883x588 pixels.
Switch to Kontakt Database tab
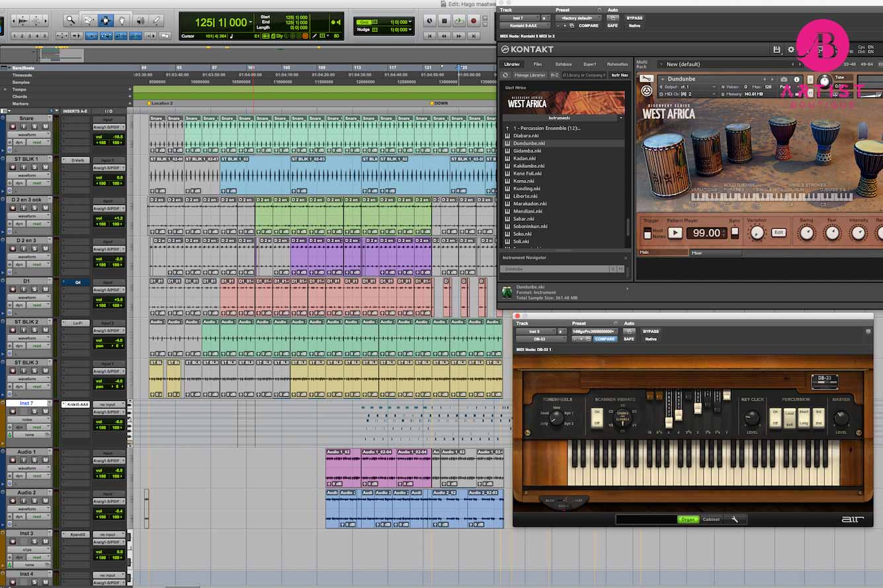tap(564, 64)
